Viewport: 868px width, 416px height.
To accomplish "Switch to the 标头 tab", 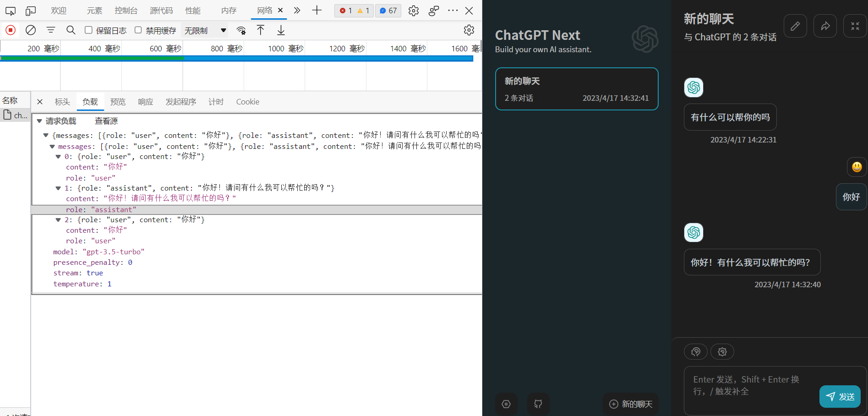I will [63, 102].
